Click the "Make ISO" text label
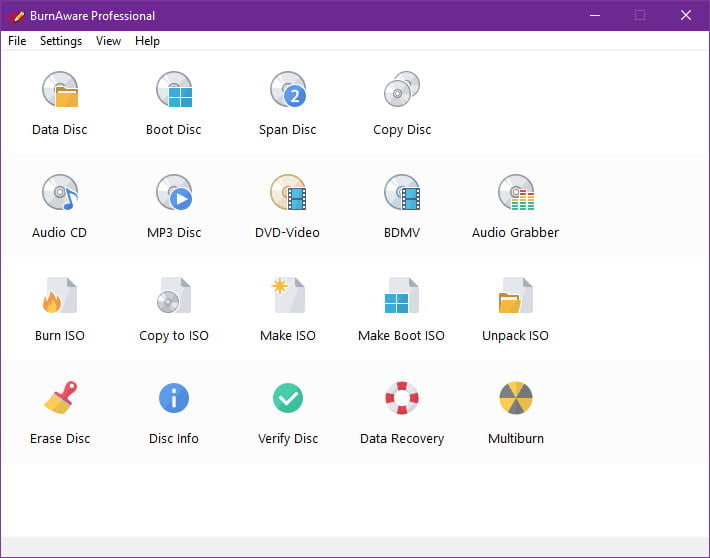 (288, 336)
